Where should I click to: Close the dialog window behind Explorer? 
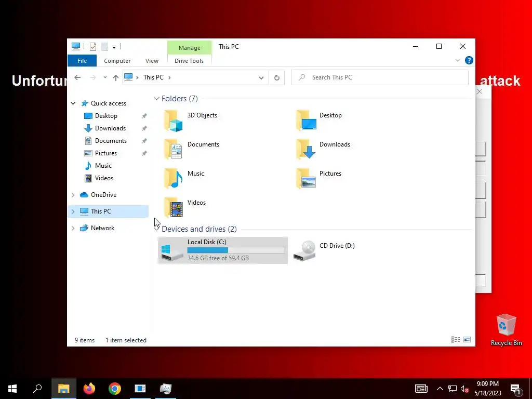479,91
